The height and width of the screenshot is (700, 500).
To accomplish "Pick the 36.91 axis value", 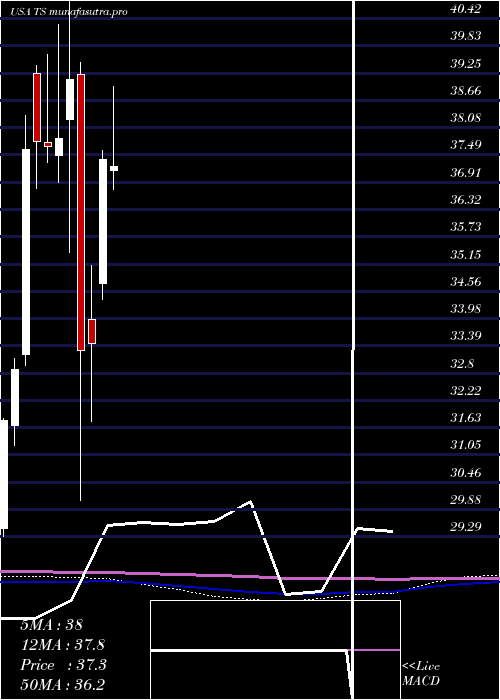I will (466, 173).
